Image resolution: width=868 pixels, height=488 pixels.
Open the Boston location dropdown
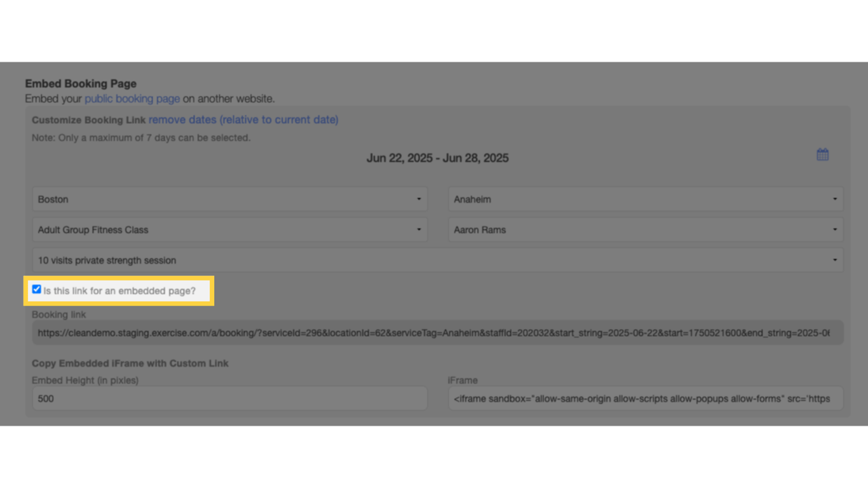point(229,199)
